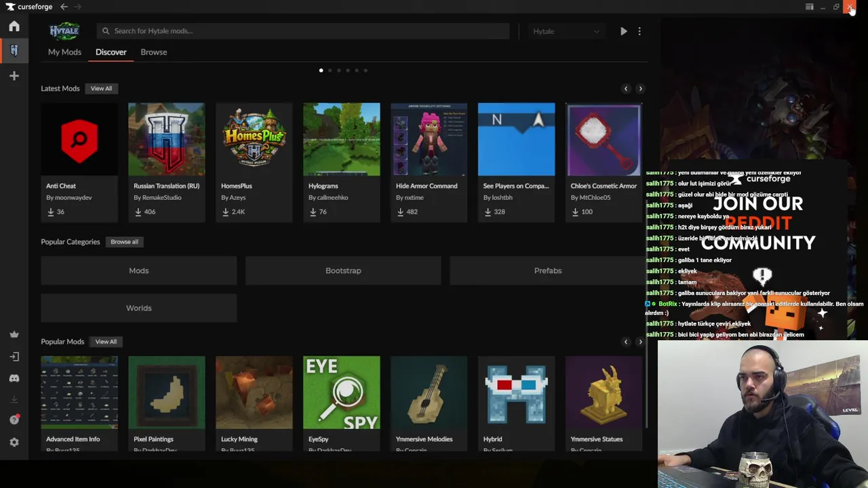The image size is (868, 488).
Task: Open the Hybrid mod thumbnail
Action: (517, 392)
